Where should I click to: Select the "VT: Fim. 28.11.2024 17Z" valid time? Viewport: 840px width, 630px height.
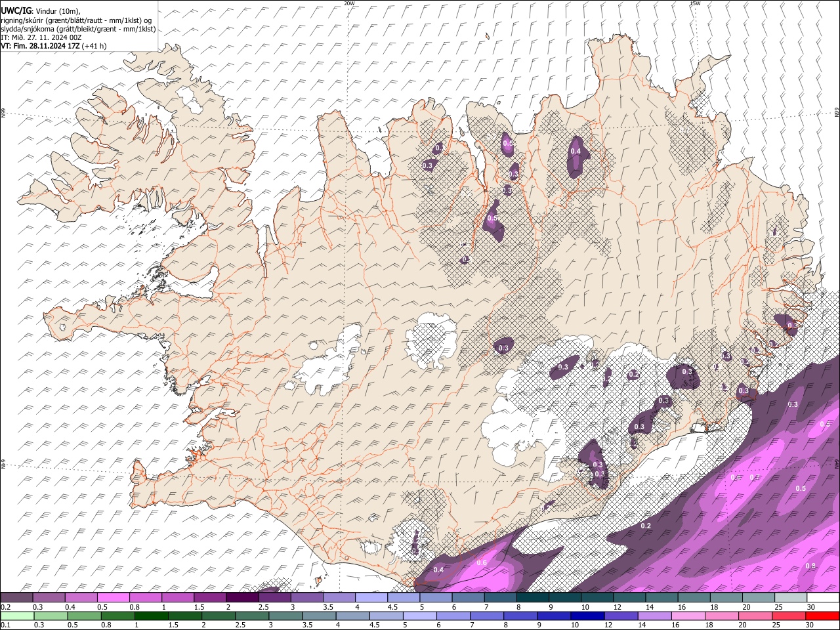point(41,46)
